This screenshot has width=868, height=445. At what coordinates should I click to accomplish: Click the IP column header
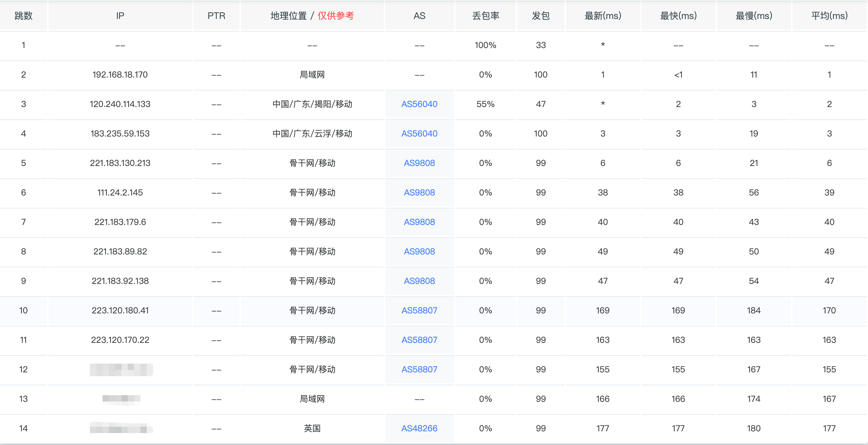[120, 16]
